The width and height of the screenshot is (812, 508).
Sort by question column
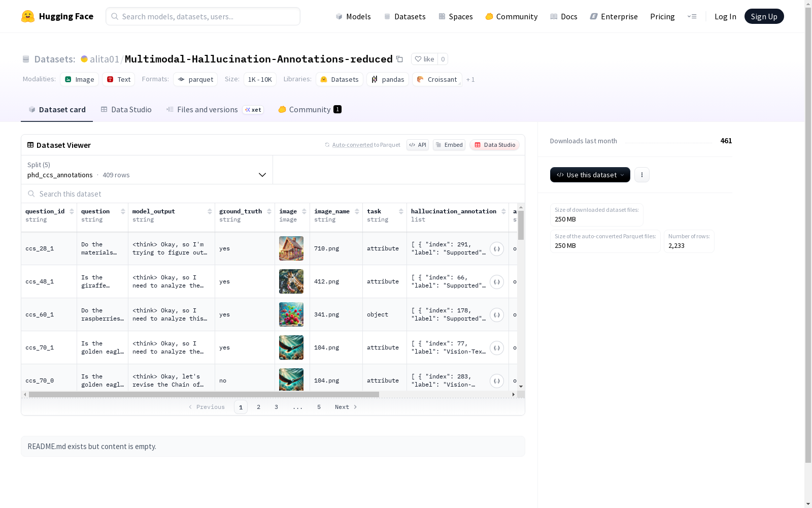coord(123,211)
